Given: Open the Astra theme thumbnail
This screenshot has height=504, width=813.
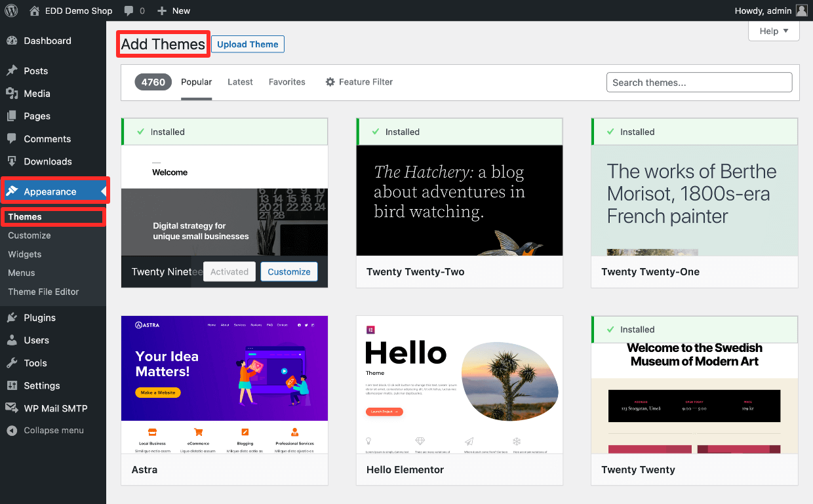Looking at the screenshot, I should (x=224, y=385).
